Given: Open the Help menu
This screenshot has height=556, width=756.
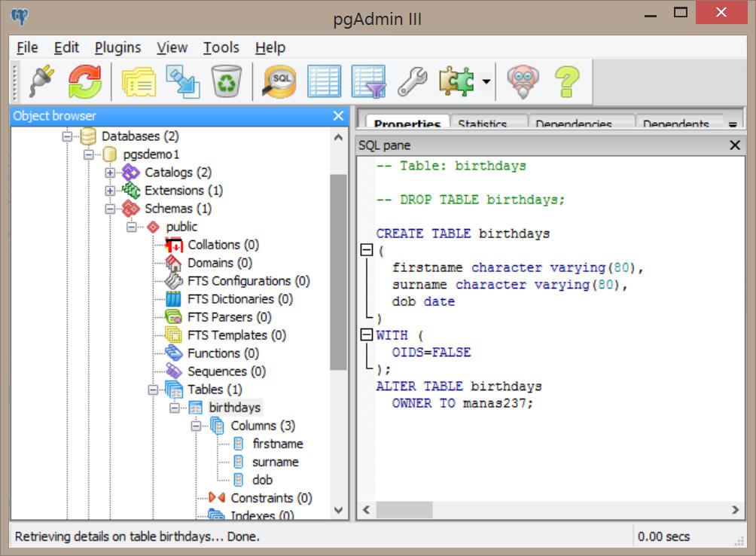Looking at the screenshot, I should (x=270, y=47).
